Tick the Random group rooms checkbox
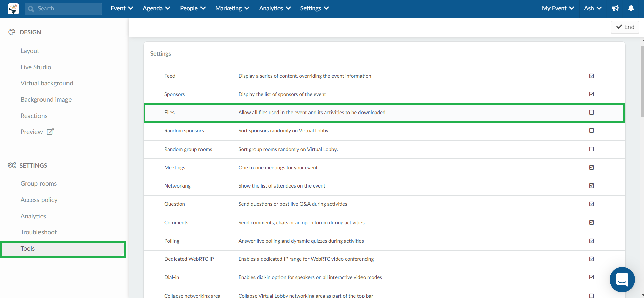This screenshot has height=298, width=644. click(591, 149)
